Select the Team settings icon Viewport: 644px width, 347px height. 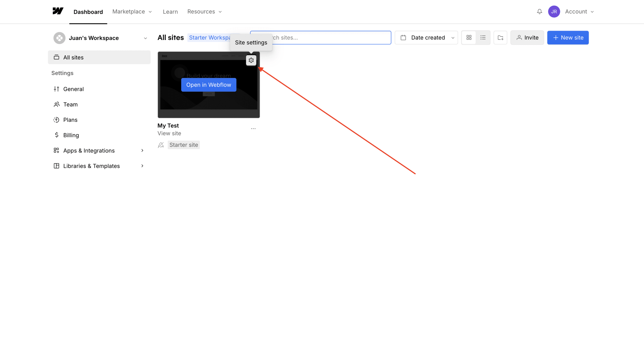(x=56, y=104)
